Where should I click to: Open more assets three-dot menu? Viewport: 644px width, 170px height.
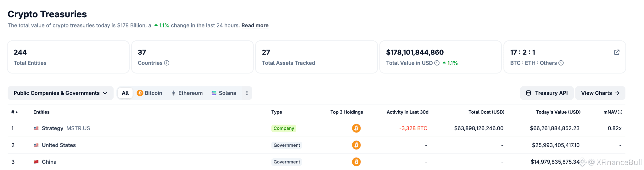click(247, 93)
